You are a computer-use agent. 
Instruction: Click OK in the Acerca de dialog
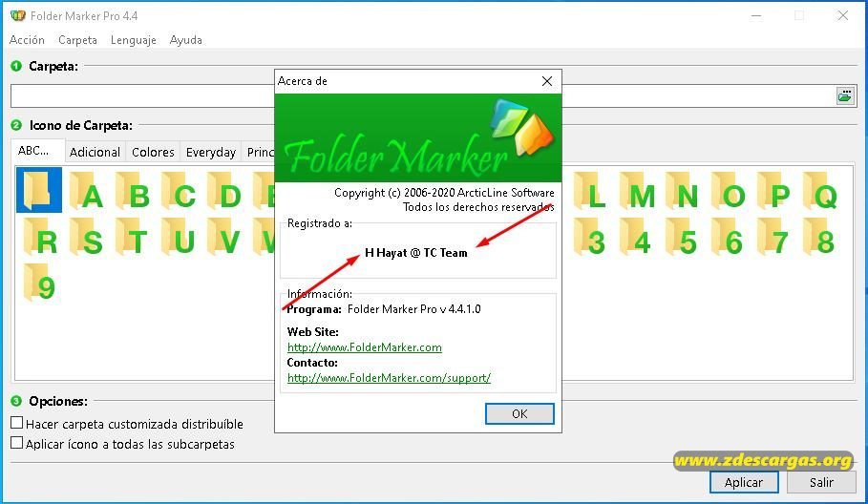(519, 414)
